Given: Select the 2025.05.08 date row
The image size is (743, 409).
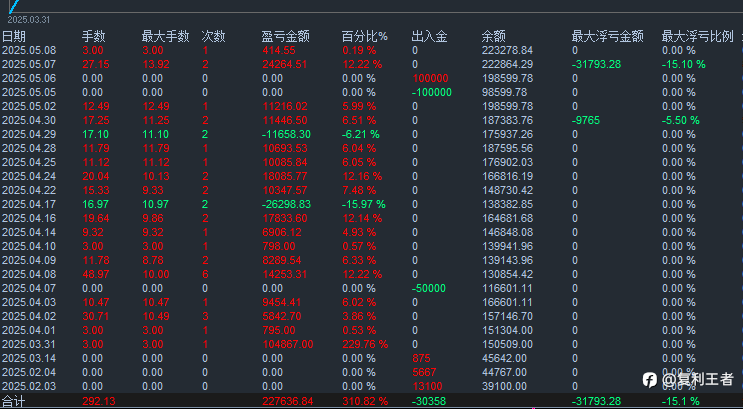Looking at the screenshot, I should coord(372,51).
